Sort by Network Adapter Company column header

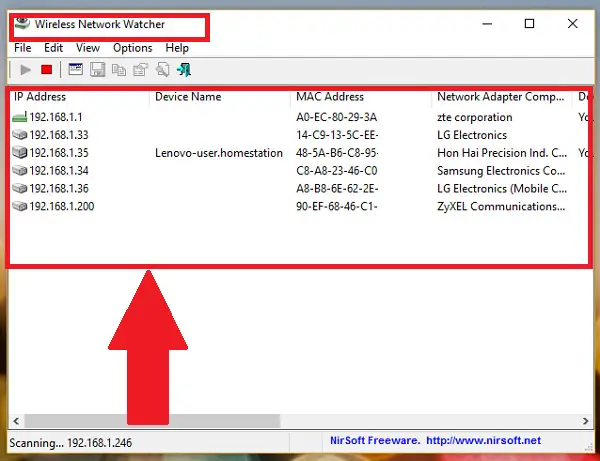coord(502,96)
